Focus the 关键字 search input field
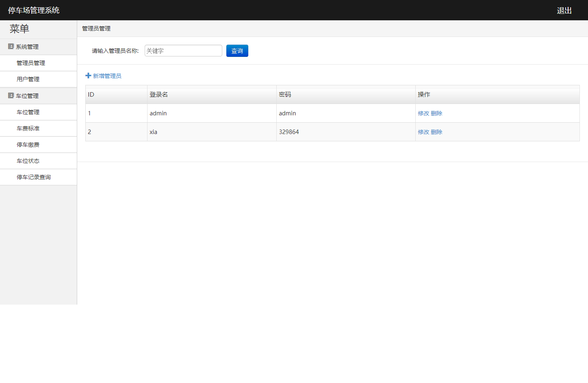 point(183,51)
